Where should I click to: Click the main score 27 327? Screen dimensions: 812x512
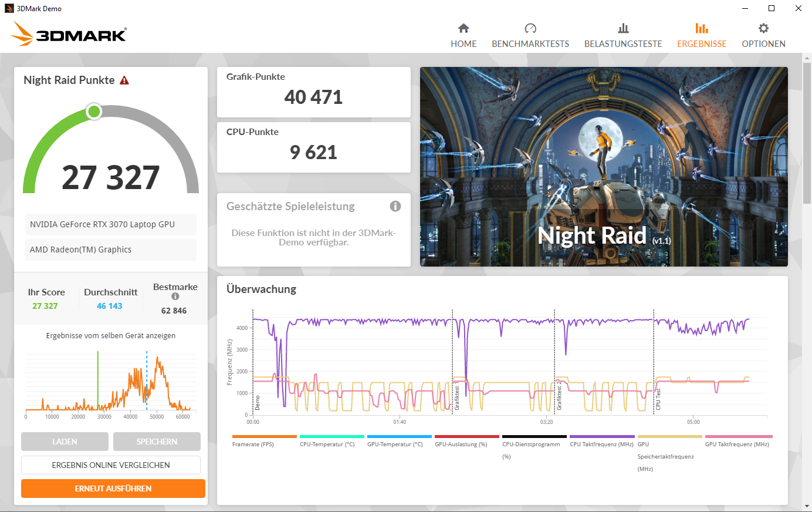click(x=111, y=177)
